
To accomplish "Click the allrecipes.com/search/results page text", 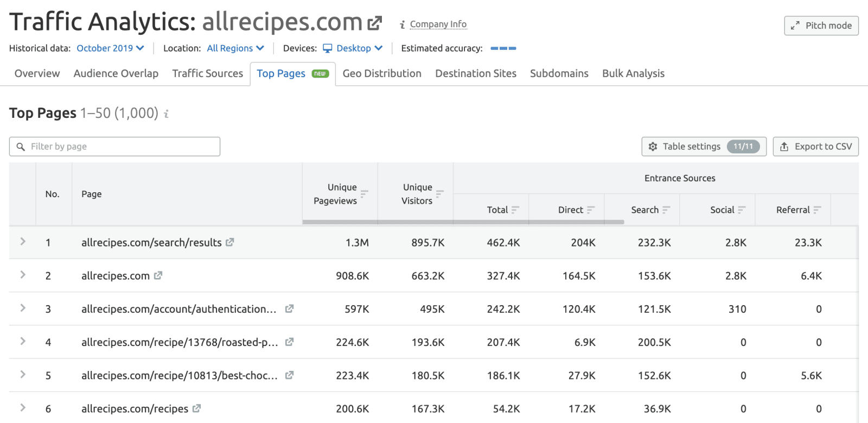I will [151, 243].
